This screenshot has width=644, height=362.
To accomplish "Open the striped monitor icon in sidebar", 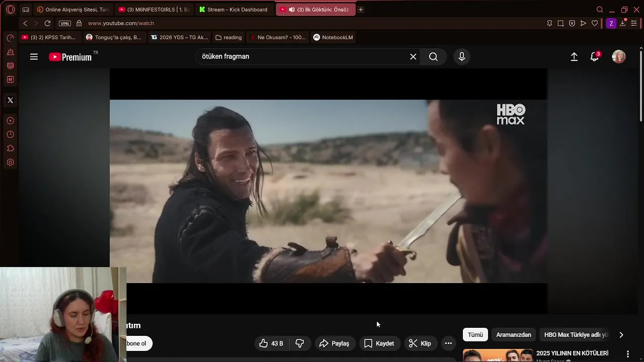I will (x=10, y=66).
